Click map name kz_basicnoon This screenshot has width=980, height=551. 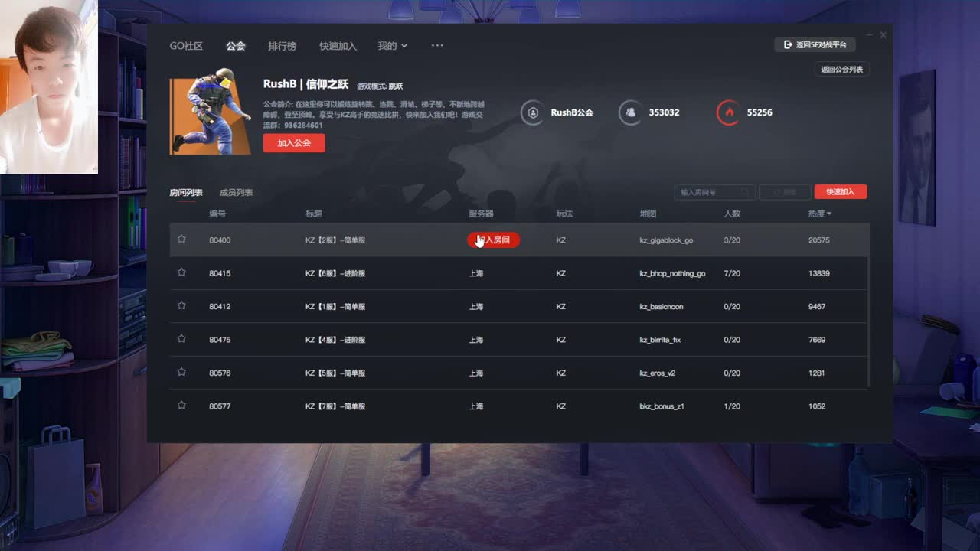[x=661, y=307]
